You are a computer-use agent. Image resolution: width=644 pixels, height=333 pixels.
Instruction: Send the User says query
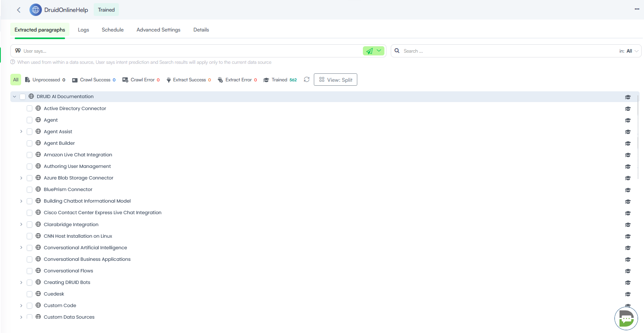pyautogui.click(x=370, y=51)
